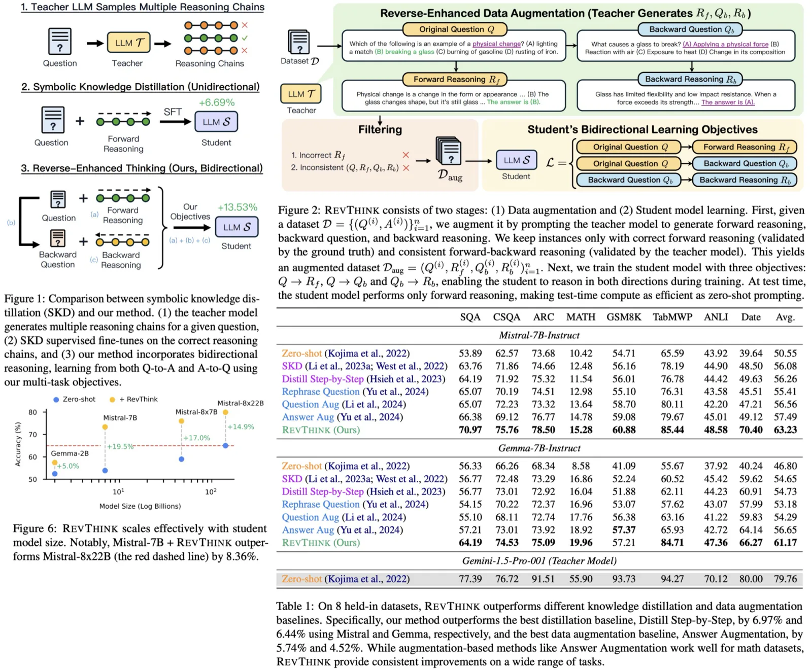Click the red X next to Incorrect R_f

coord(405,155)
